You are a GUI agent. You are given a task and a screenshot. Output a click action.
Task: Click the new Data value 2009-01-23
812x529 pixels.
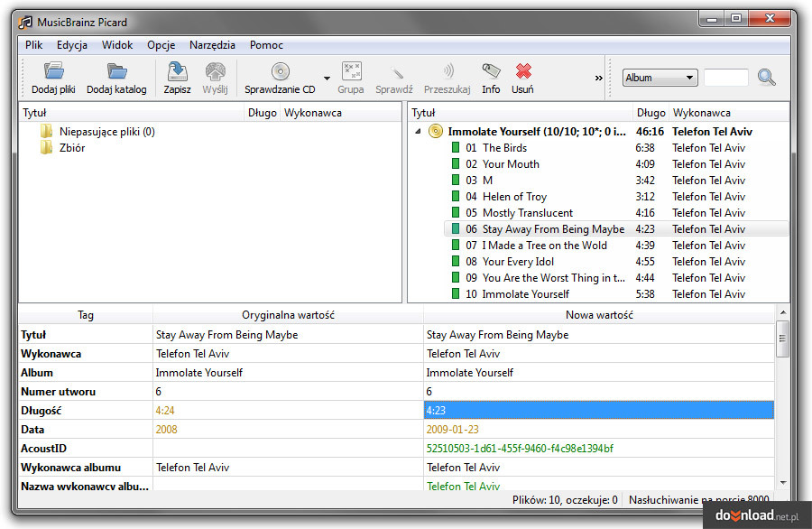453,430
